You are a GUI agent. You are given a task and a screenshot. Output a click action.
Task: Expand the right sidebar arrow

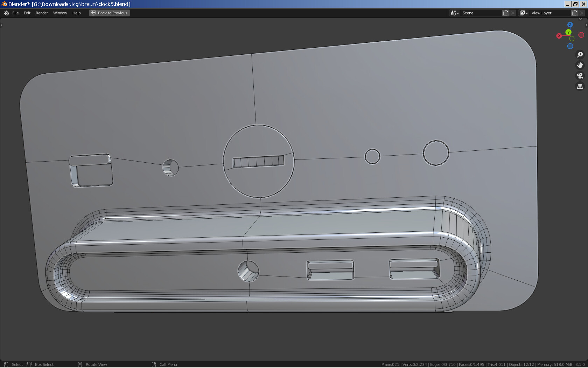coord(586,25)
